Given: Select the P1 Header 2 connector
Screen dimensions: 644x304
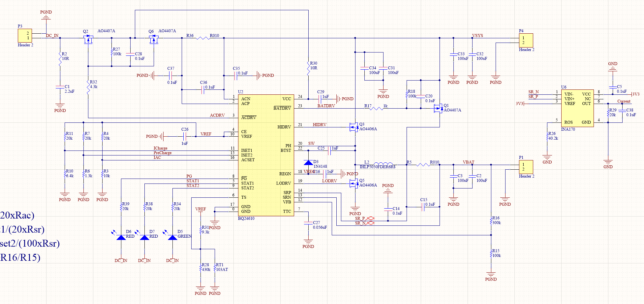Looking at the screenshot, I should click(x=526, y=167).
